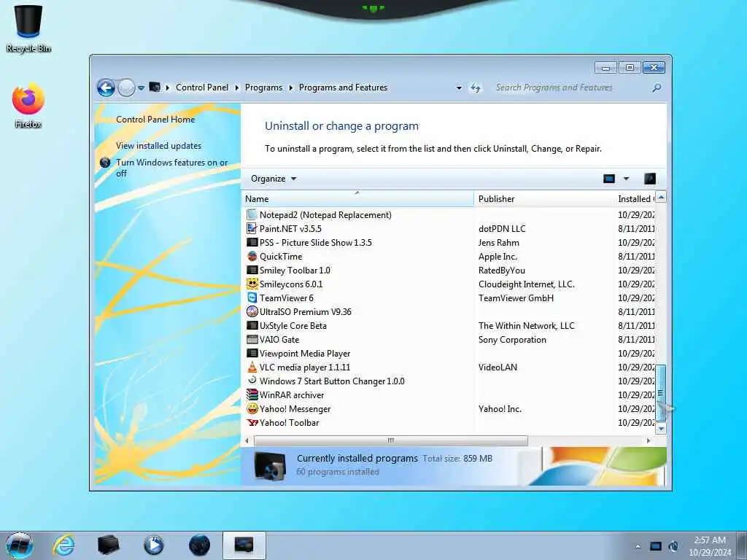The width and height of the screenshot is (747, 560).
Task: Click the volume icon in the system tray
Action: point(673,546)
